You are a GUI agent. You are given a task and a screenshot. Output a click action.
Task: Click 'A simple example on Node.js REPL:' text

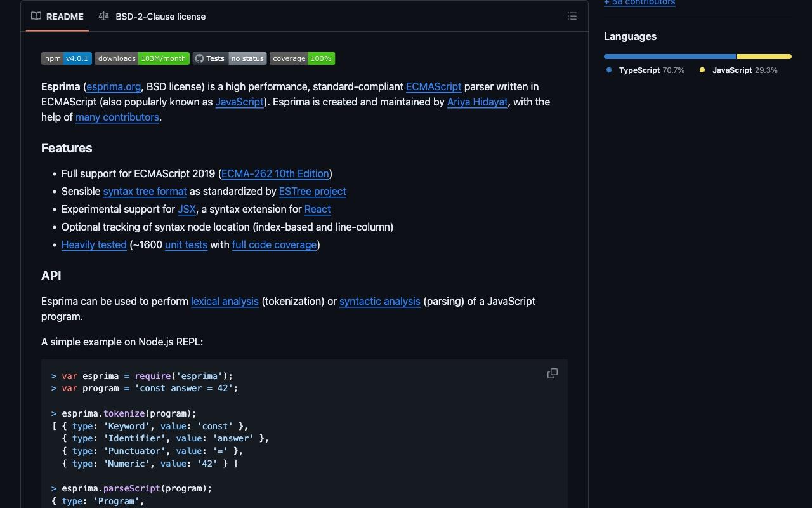[122, 342]
